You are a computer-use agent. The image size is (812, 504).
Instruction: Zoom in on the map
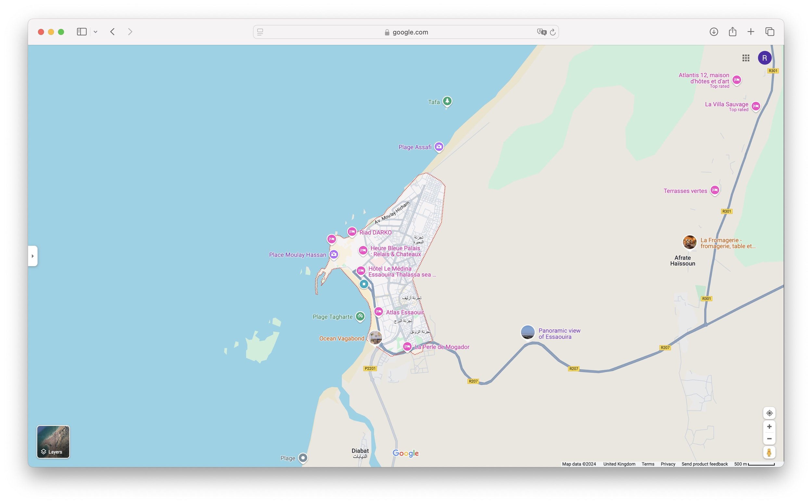tap(769, 426)
